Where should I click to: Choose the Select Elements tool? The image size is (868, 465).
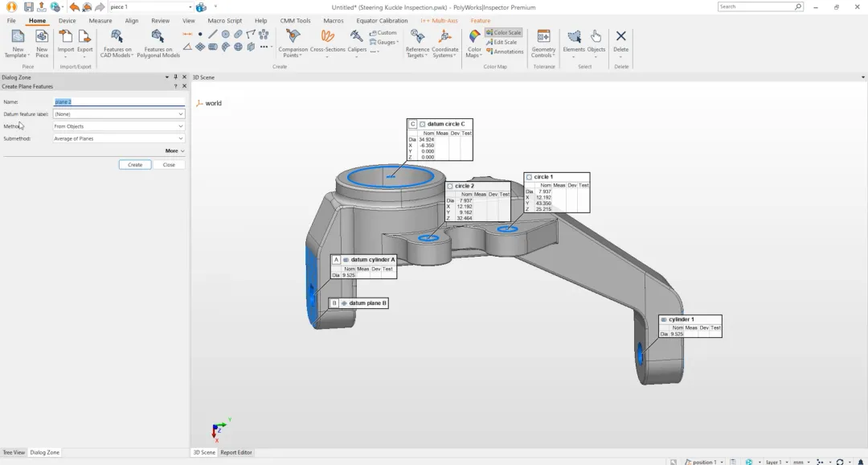point(574,38)
